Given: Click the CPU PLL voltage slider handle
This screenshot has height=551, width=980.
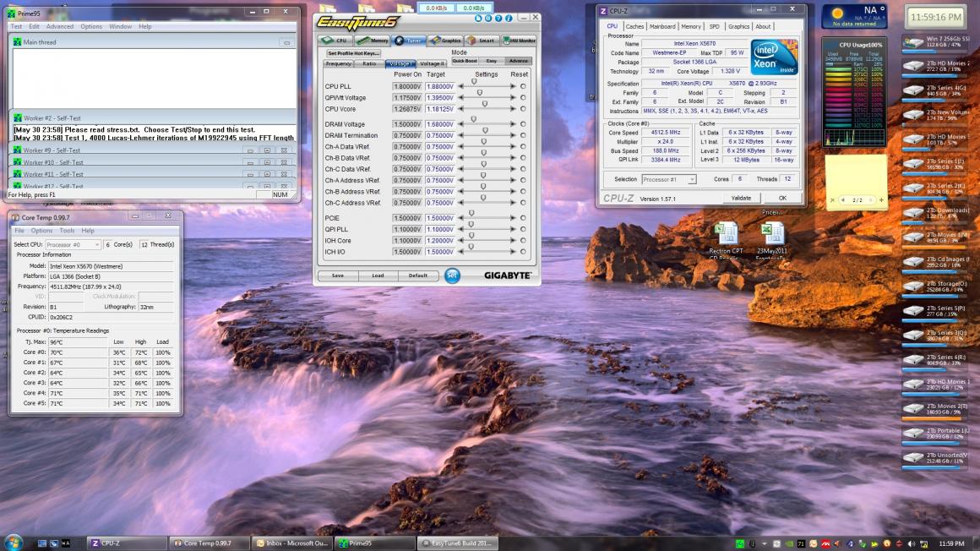Looking at the screenshot, I should coord(473,82).
